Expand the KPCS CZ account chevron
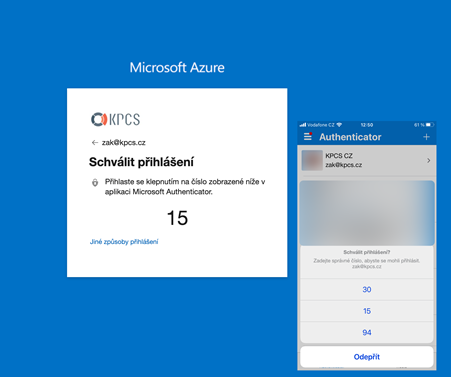The width and height of the screenshot is (451, 377). [429, 161]
